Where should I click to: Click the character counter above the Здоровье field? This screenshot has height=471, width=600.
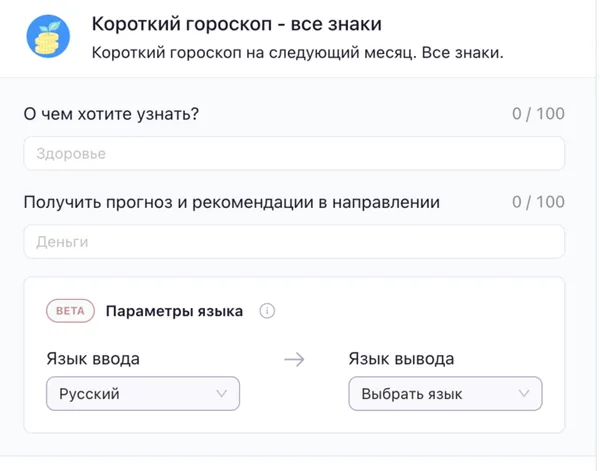537,114
